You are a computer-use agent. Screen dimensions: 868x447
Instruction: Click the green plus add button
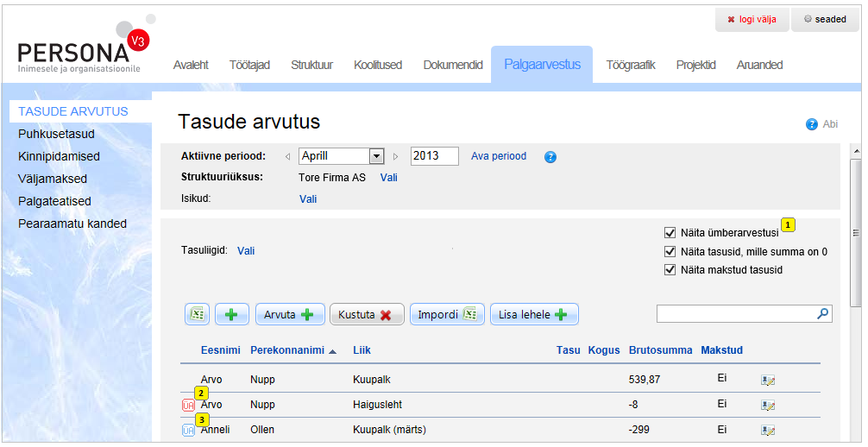click(231, 315)
